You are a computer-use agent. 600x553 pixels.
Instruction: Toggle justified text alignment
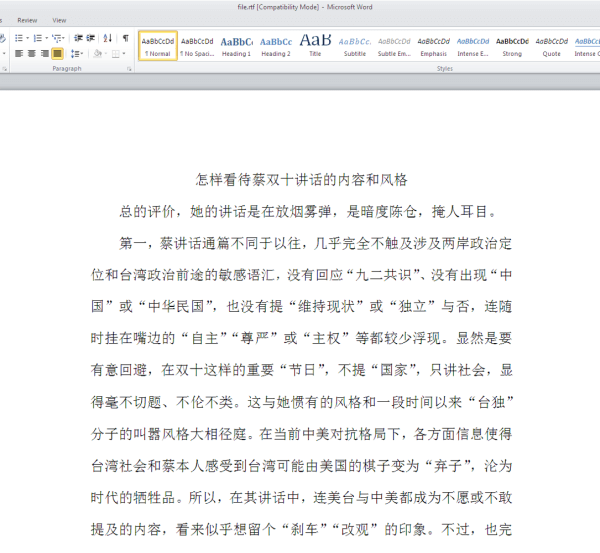57,53
